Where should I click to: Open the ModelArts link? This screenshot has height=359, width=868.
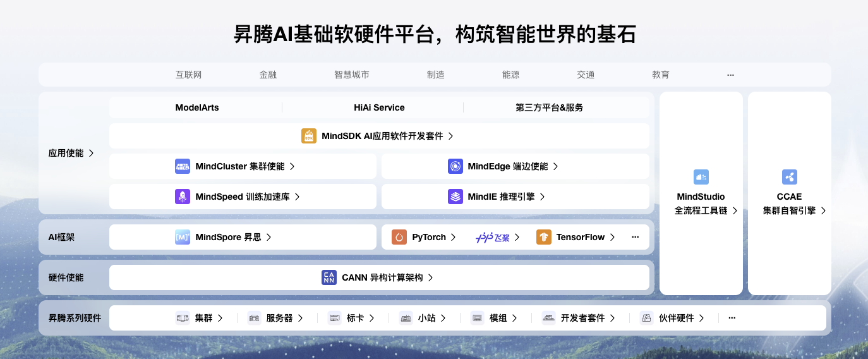tap(197, 107)
